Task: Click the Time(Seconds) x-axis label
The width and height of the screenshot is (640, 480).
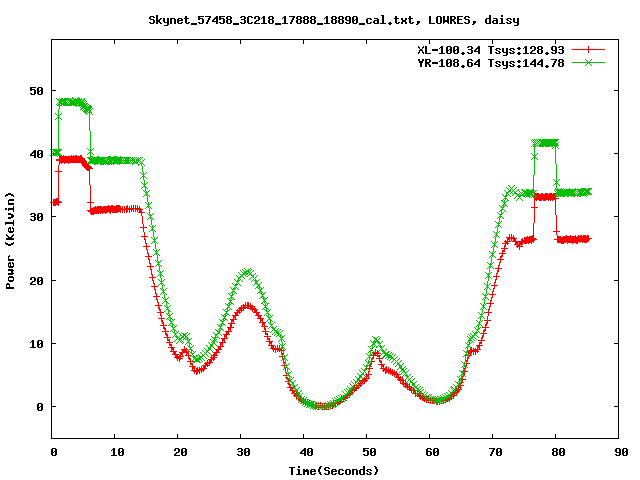Action: (x=334, y=471)
